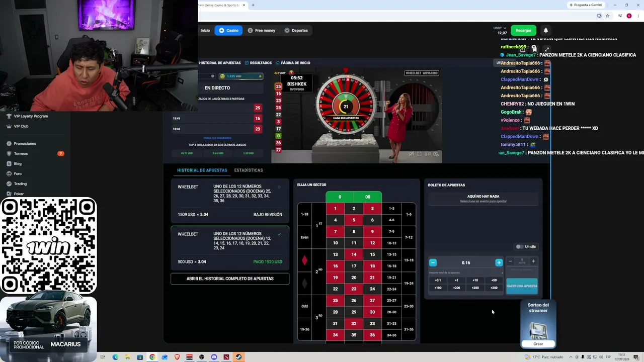Screen dimensions: 644x362
Task: Select the 19-36 sector at bottom left
Action: coord(304,329)
